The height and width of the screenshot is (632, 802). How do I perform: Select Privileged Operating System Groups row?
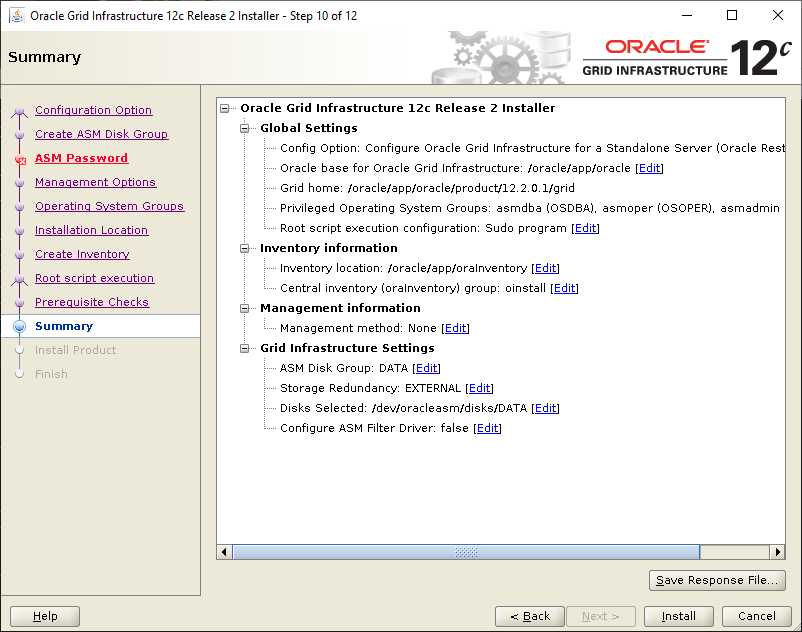pyautogui.click(x=529, y=208)
